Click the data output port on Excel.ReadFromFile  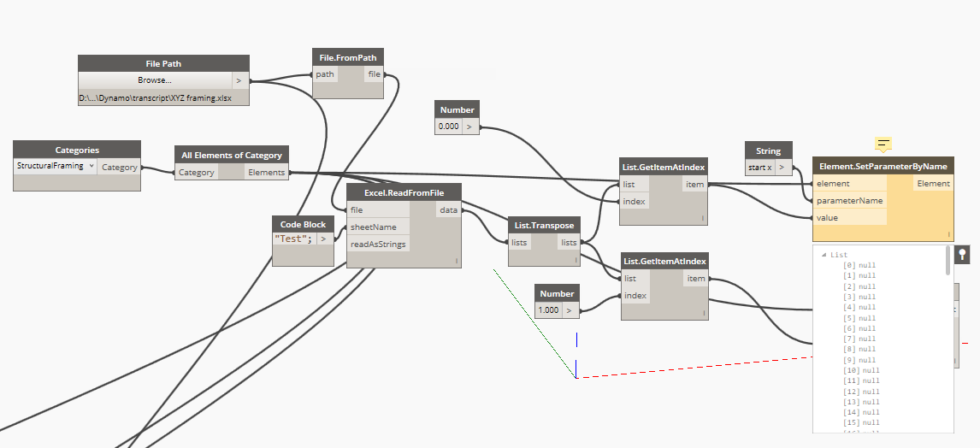point(448,210)
